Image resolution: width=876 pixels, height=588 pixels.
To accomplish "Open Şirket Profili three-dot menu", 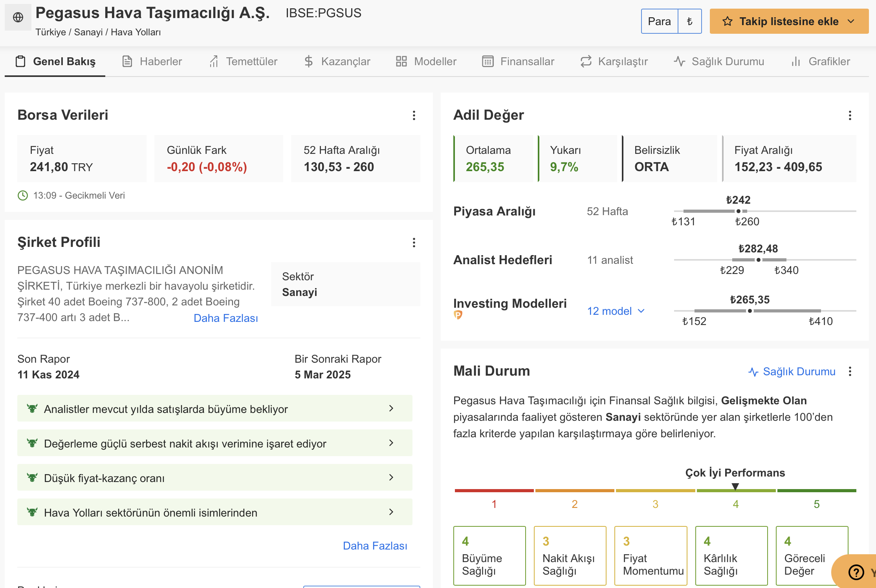I will pos(414,243).
